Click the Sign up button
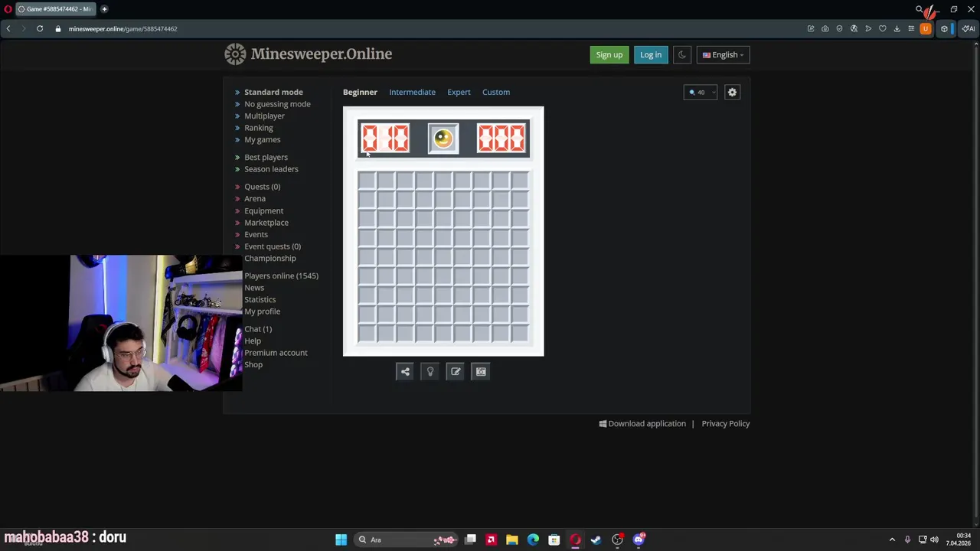 (x=609, y=54)
